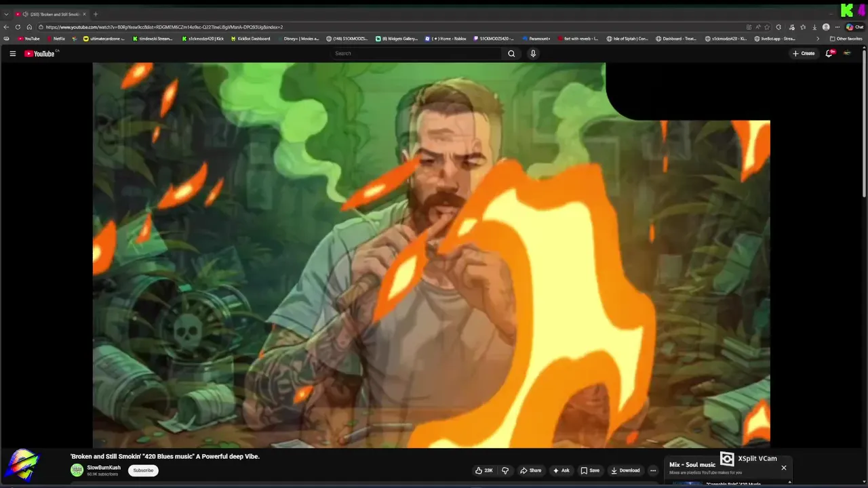Image resolution: width=868 pixels, height=488 pixels.
Task: Open livebot.app bookmark
Action: (774, 39)
